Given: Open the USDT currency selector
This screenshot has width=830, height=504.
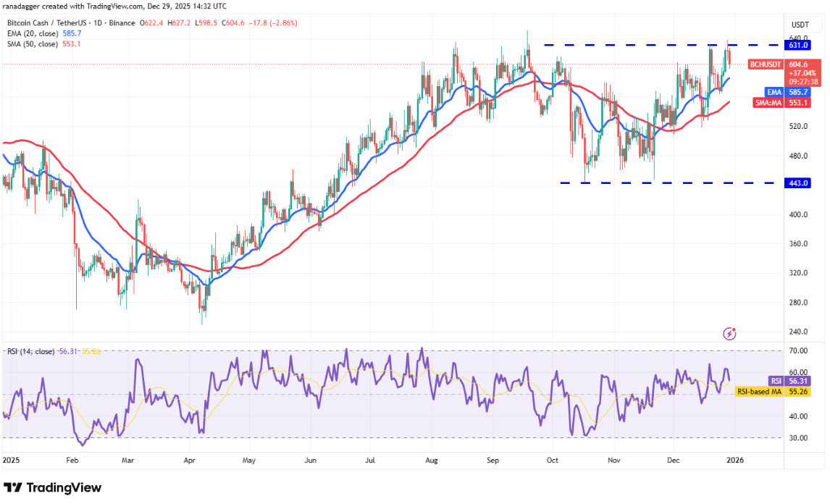Looking at the screenshot, I should point(800,24).
